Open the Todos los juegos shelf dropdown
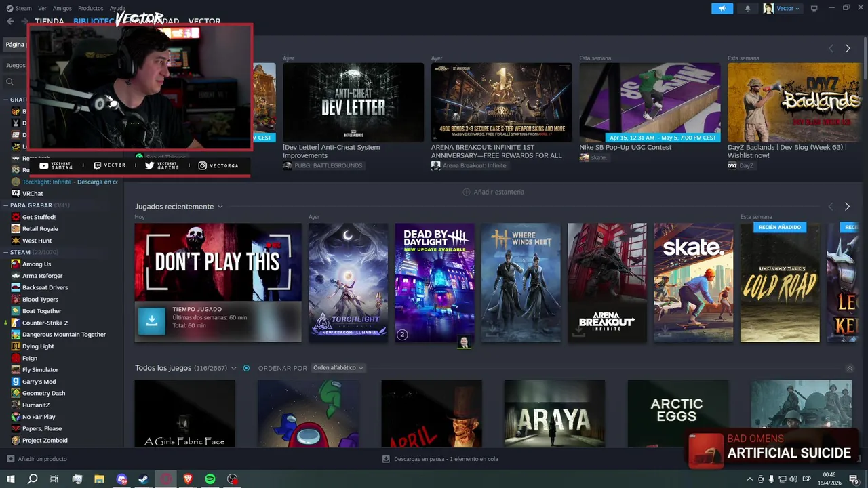Viewport: 868px width, 488px height. click(233, 368)
